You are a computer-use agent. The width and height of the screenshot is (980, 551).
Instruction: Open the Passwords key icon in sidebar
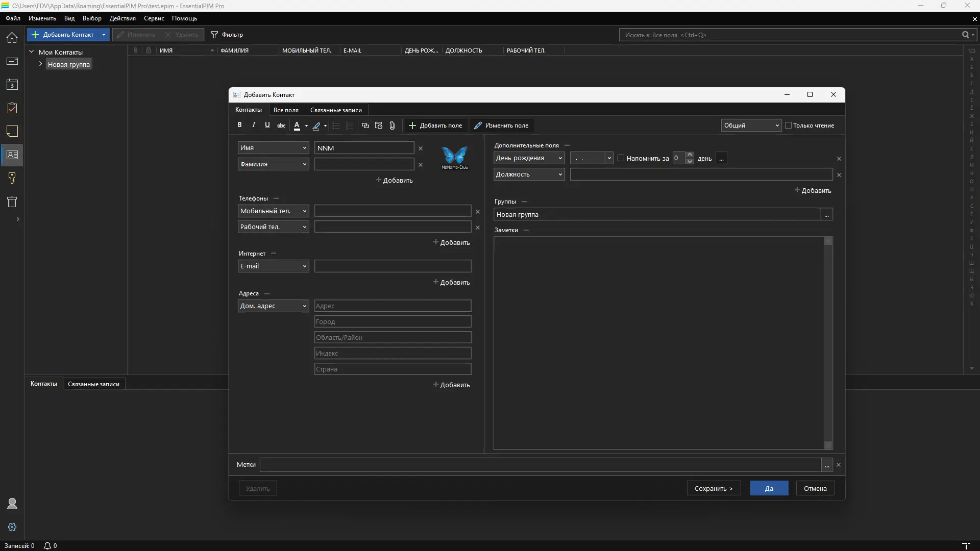tap(12, 178)
